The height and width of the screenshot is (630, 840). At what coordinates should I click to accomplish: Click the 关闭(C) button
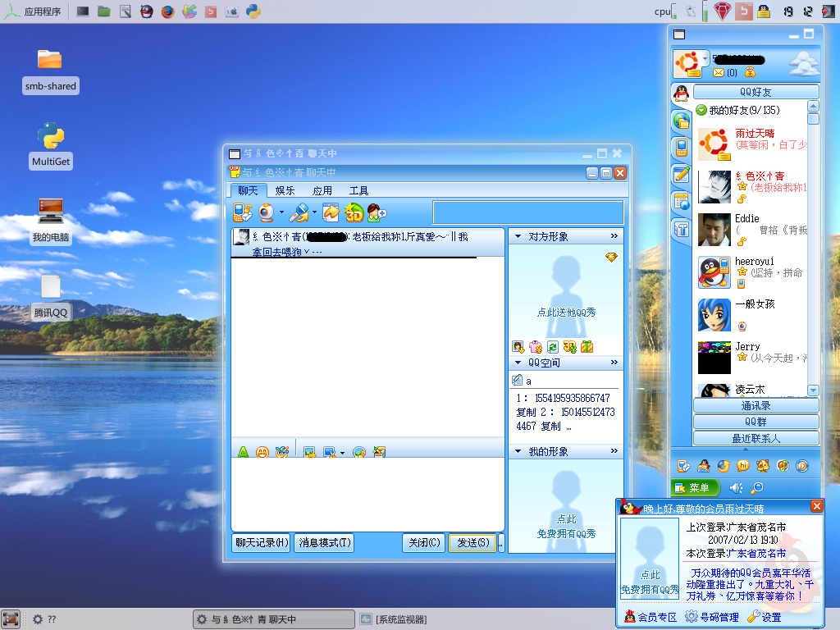pyautogui.click(x=424, y=543)
